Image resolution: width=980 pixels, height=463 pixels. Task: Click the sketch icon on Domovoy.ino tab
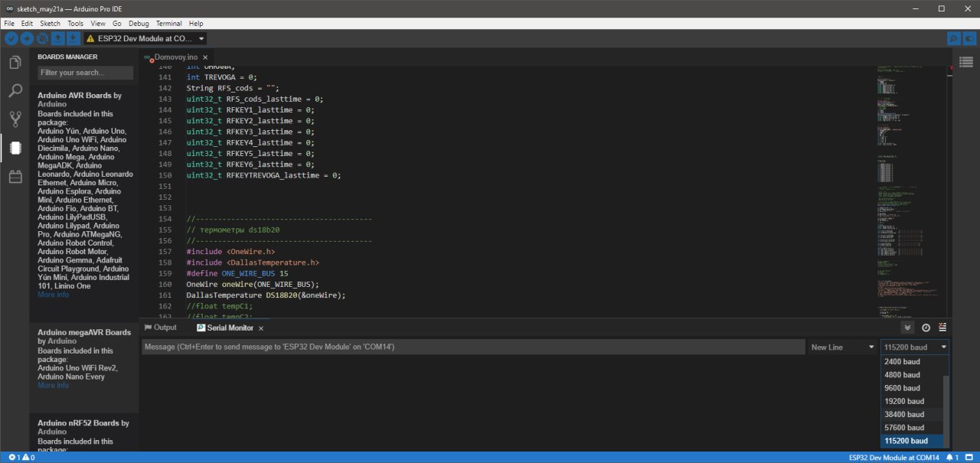click(149, 58)
